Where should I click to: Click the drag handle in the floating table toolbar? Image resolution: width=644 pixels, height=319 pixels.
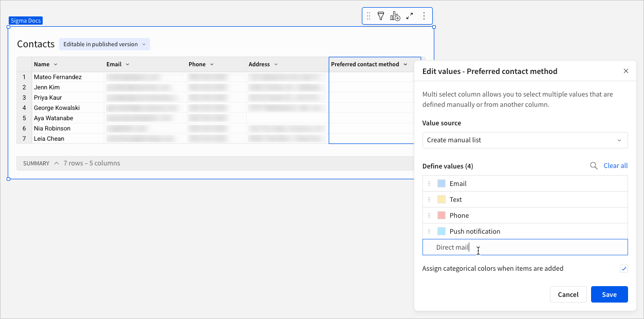369,16
